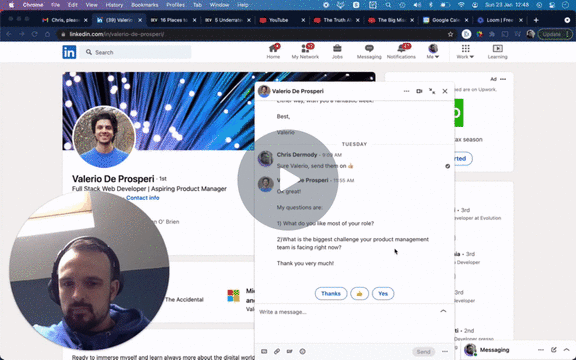Open the Wi-Fi status menu
Image resolution: width=576 pixels, height=360 pixels.
point(461,5)
